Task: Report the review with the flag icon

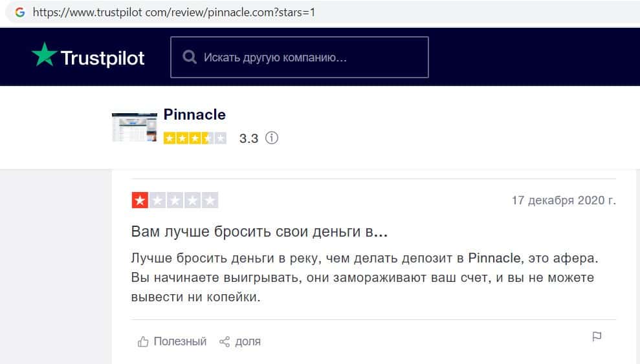Action: (597, 337)
